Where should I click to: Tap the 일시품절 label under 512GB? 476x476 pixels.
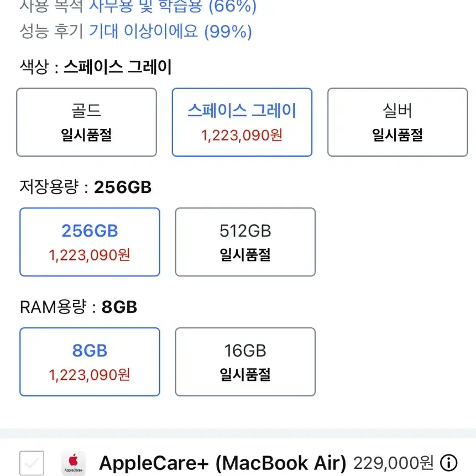pos(245,255)
